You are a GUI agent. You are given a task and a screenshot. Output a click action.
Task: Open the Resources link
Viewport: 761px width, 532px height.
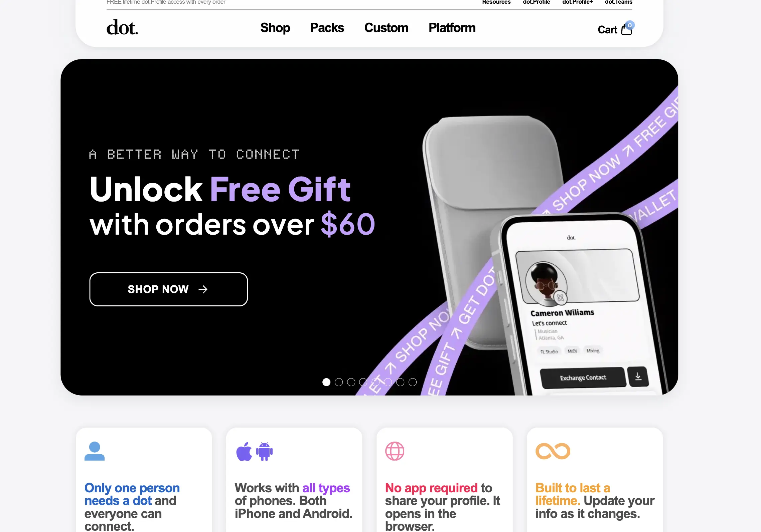(x=496, y=2)
